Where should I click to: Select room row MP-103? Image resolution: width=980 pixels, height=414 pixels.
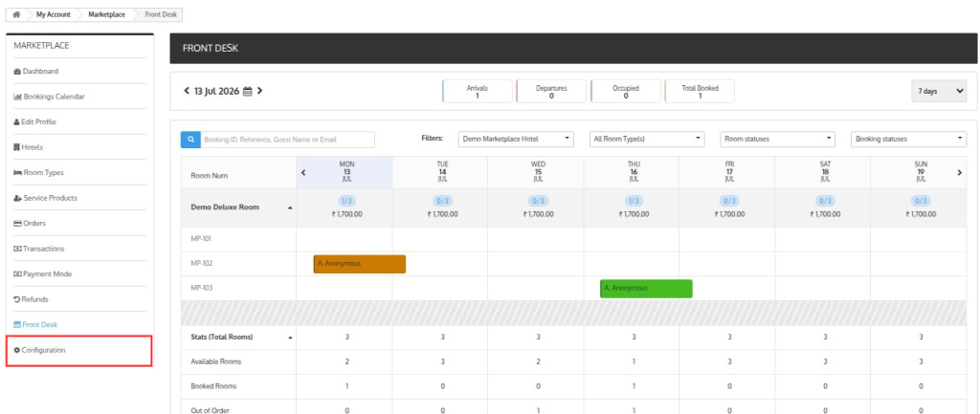201,289
